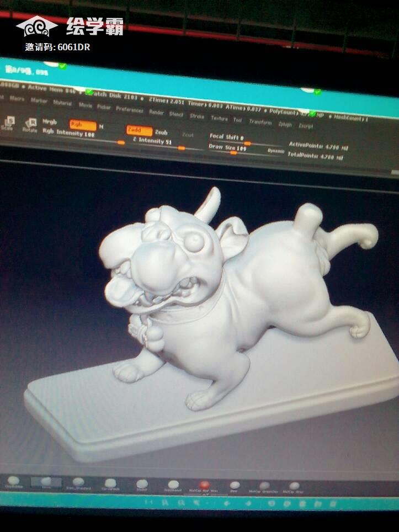Viewport: 399px width, 532px height.
Task: Open the Zscript menu
Action: pos(305,126)
